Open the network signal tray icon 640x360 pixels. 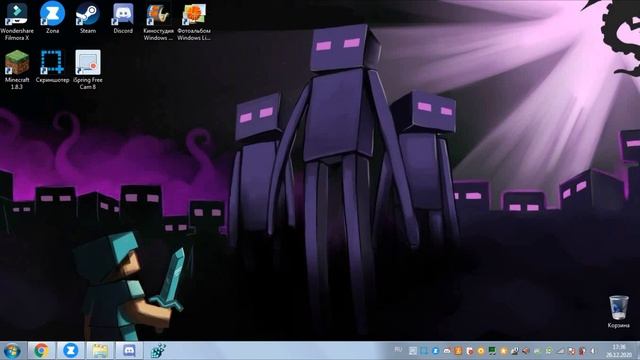click(560, 351)
